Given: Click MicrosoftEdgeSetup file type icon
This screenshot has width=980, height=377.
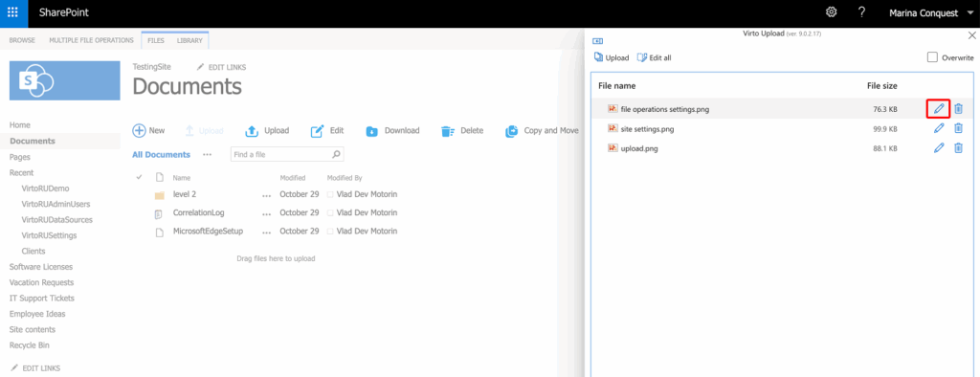Looking at the screenshot, I should click(x=159, y=232).
